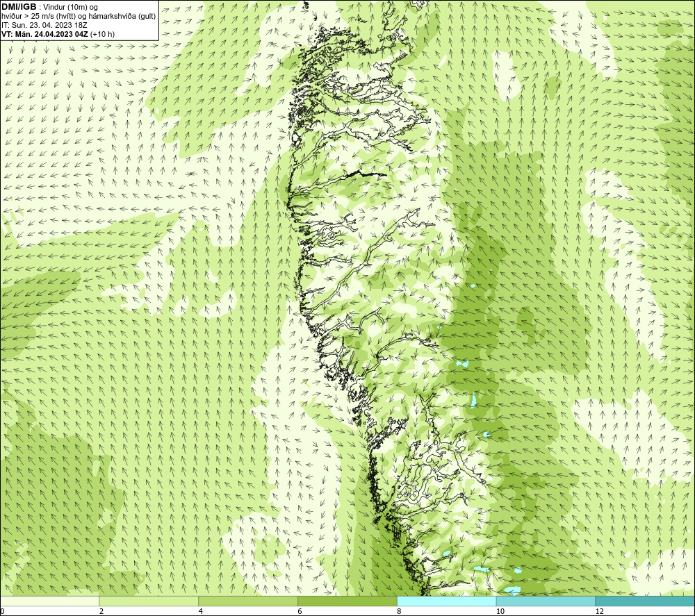Click the scale label '12'
Screen dimensions: 695x616
tap(599, 612)
